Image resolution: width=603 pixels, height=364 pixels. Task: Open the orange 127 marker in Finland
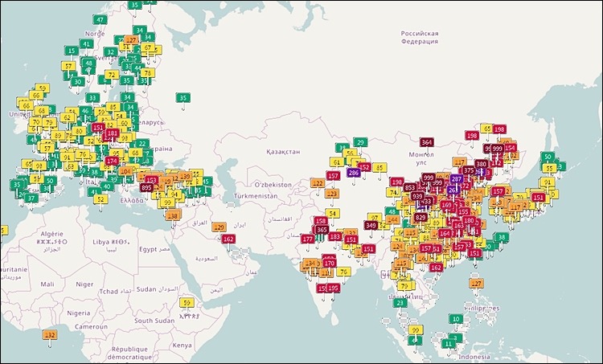click(x=132, y=40)
